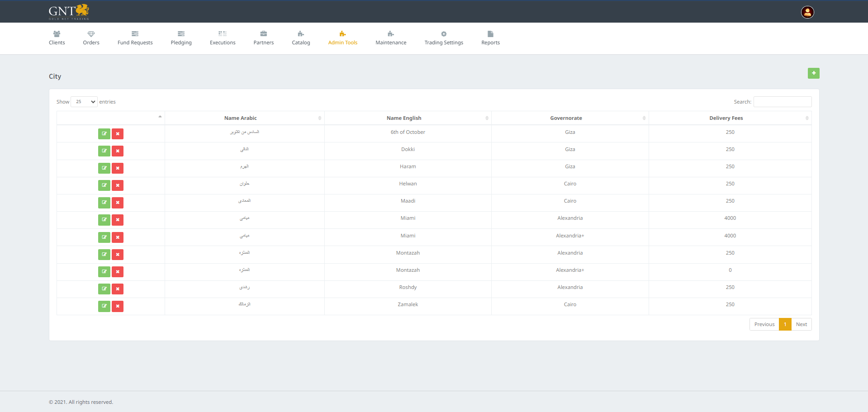Edit the 6th of October row
Viewport: 868px width, 412px height.
[x=104, y=134]
